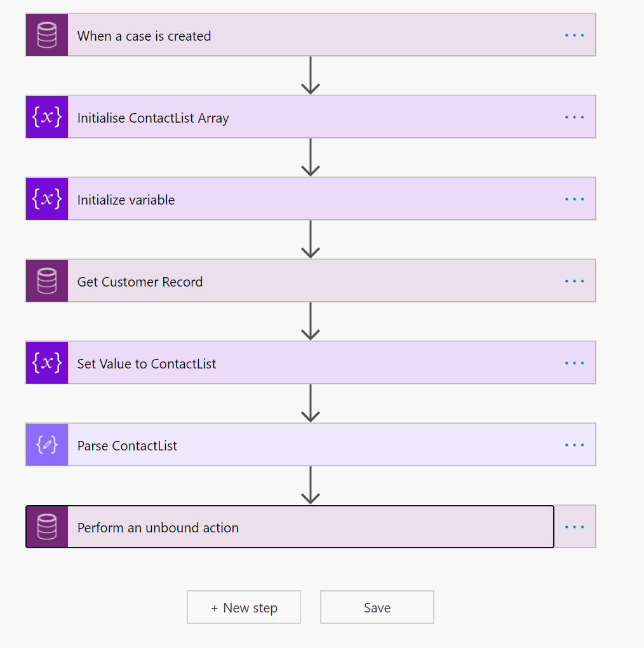Click the Parse JSON icon on Parse ContactList
The image size is (644, 648).
point(47,445)
